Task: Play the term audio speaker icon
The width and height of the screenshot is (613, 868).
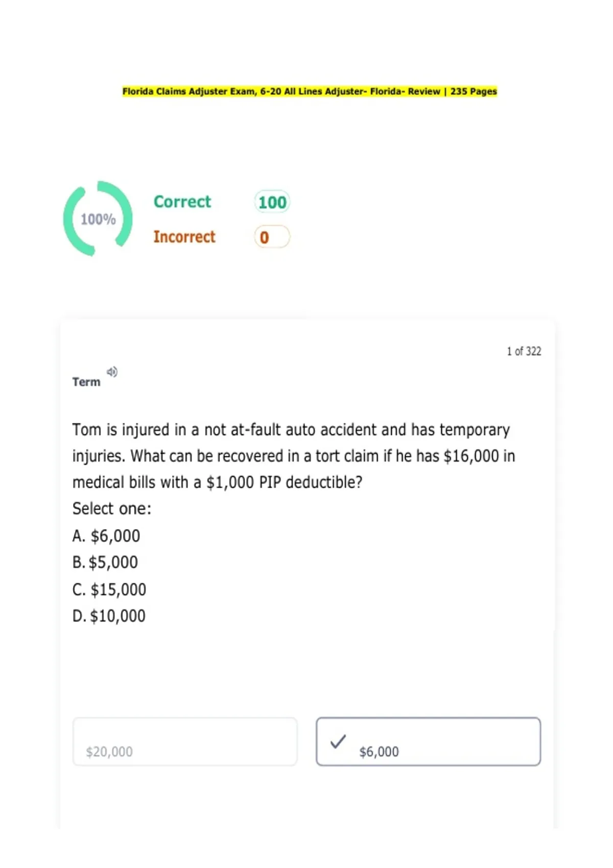Action: coord(112,372)
